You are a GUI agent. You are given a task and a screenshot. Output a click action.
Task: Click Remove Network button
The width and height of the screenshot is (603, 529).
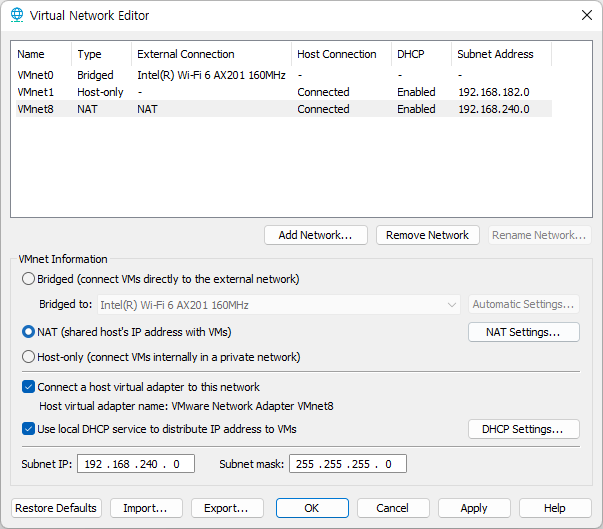tap(428, 235)
